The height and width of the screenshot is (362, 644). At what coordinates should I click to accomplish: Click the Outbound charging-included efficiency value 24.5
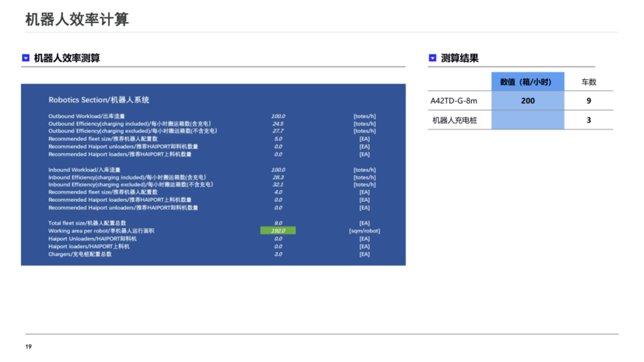278,123
